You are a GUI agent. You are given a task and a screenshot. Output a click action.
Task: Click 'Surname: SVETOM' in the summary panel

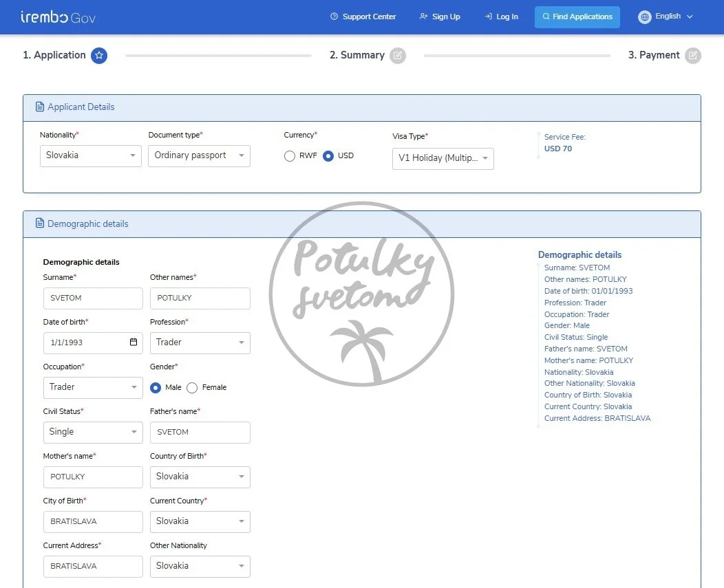(577, 268)
